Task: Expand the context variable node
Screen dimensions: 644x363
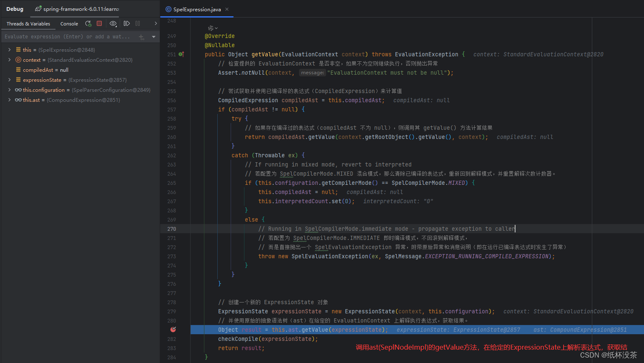Action: coord(9,60)
